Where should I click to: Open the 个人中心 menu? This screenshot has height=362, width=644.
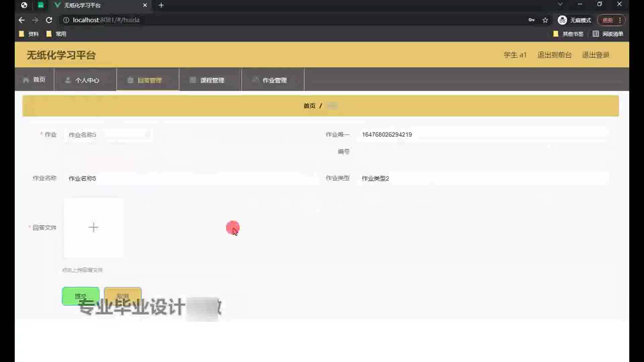click(x=85, y=80)
